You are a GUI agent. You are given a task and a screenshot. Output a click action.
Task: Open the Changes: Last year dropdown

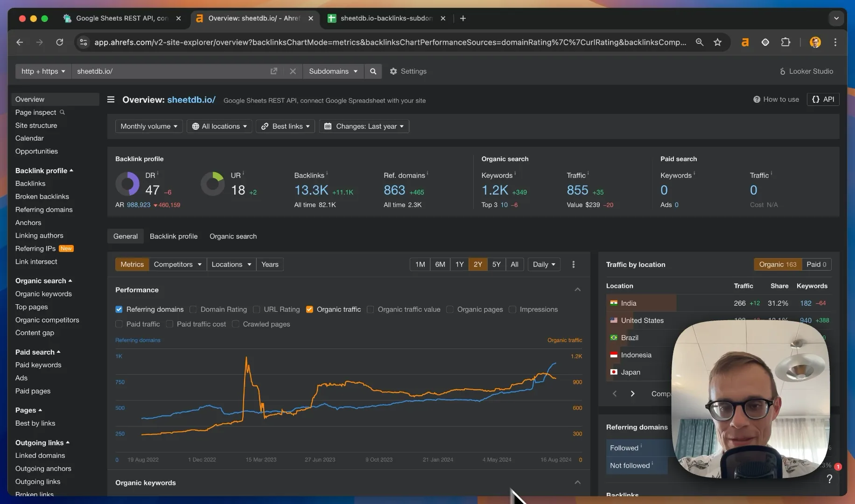[x=364, y=126]
